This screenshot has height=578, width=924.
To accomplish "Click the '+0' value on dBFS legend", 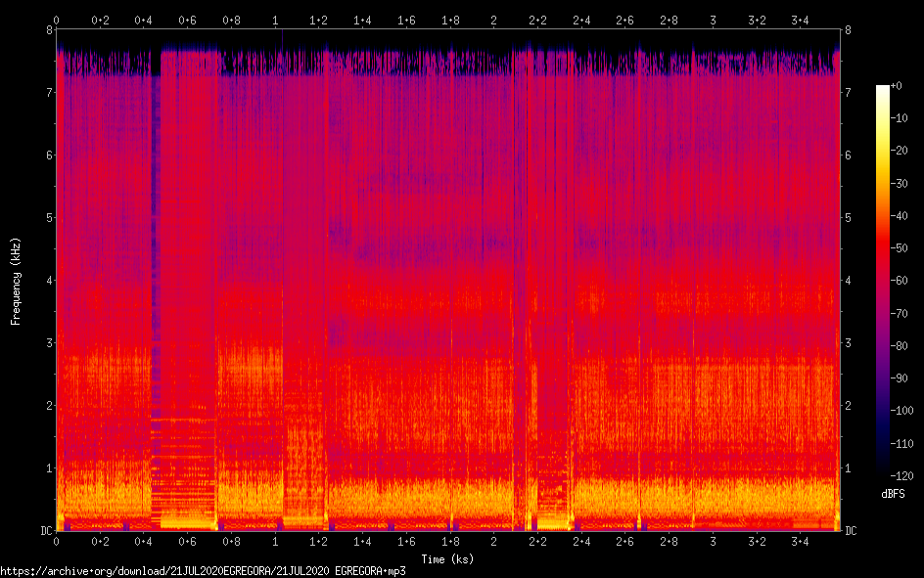I will (897, 86).
